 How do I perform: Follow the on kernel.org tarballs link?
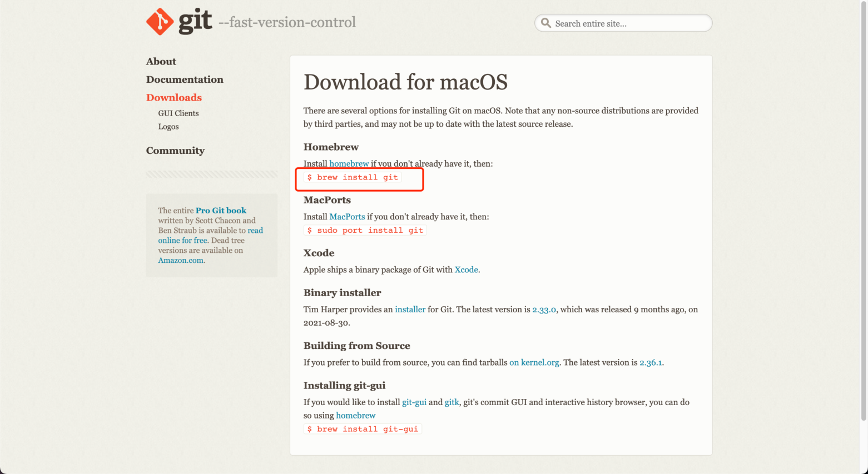tap(534, 362)
